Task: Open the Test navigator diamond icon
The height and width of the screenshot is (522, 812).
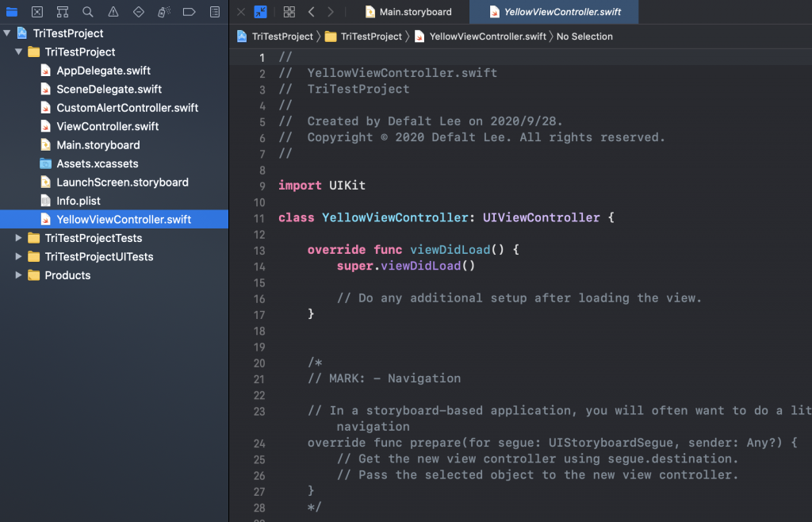Action: tap(138, 11)
